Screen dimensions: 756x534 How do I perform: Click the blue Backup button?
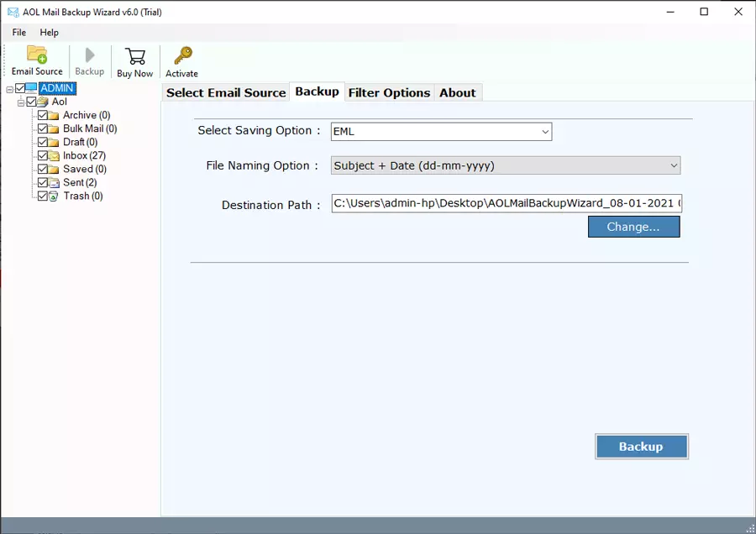pos(641,447)
